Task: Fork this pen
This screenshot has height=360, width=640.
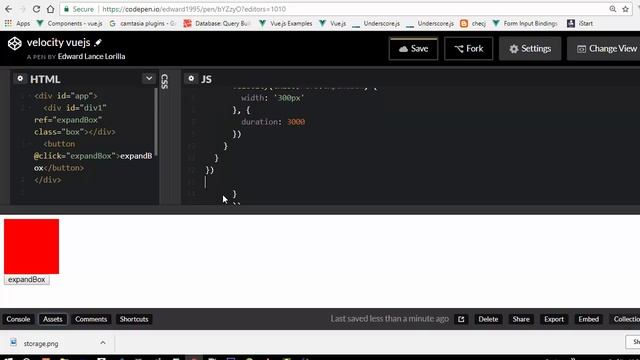Action: point(469,49)
